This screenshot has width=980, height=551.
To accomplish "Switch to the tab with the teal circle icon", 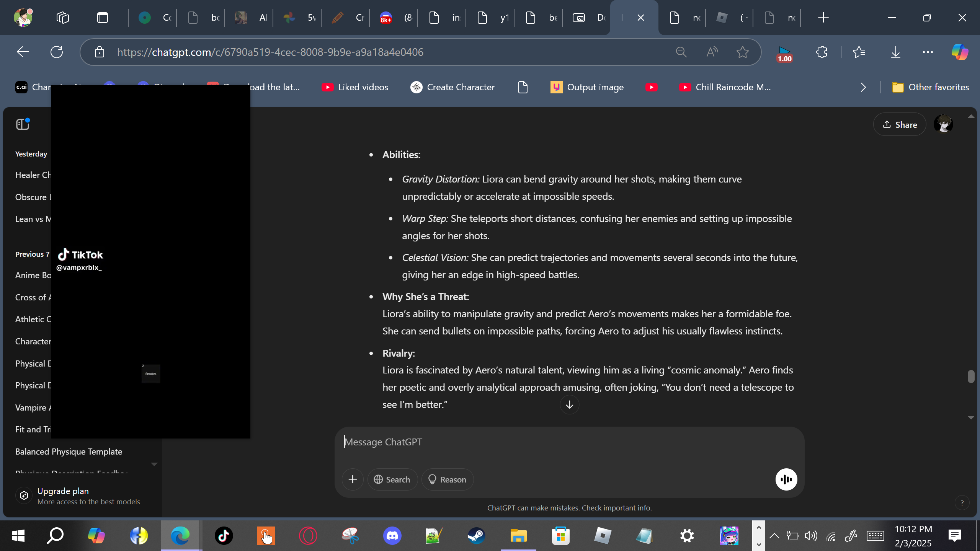I will (152, 18).
